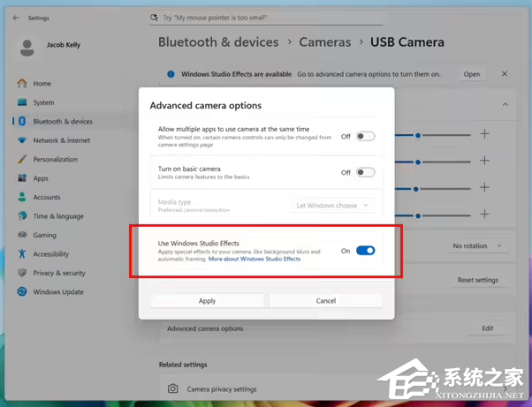The height and width of the screenshot is (407, 532).
Task: Click the plus icon on the third slider row
Action: pos(485,187)
